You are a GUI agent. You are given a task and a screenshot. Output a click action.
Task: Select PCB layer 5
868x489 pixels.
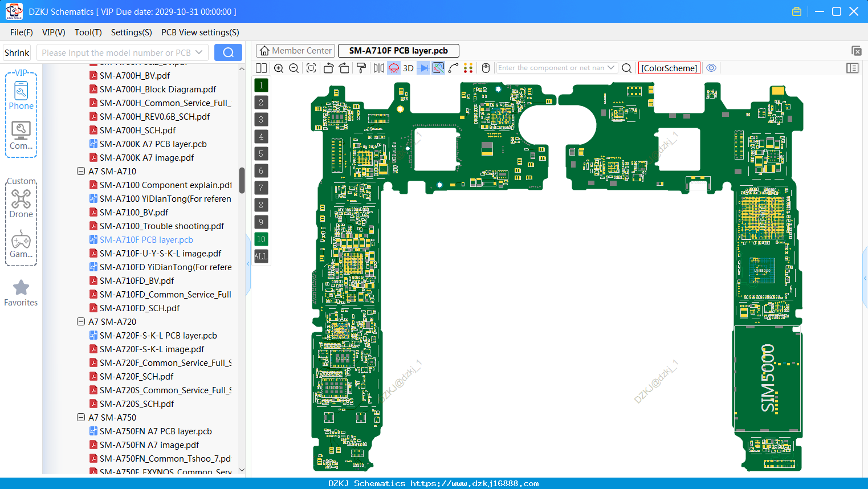(x=261, y=154)
